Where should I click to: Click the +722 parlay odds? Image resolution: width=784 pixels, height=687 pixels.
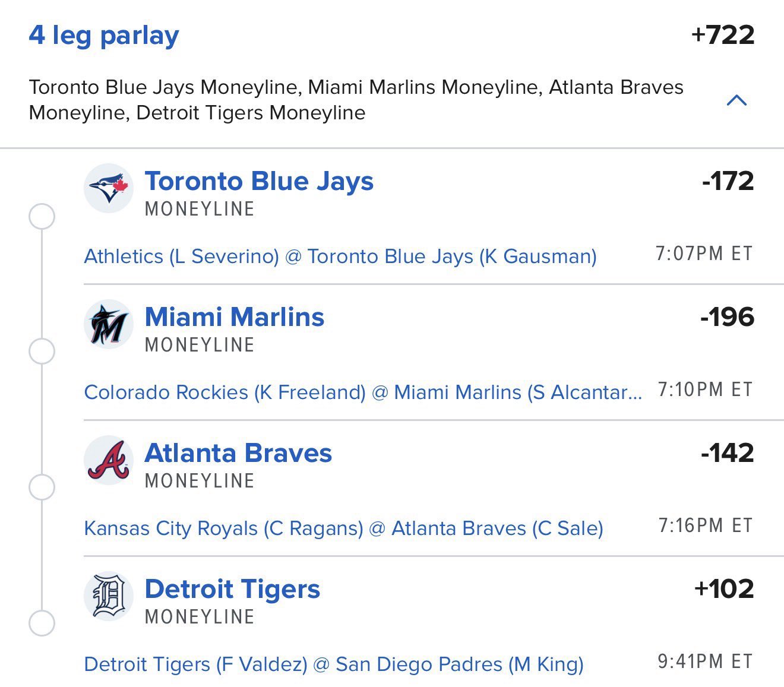click(723, 35)
